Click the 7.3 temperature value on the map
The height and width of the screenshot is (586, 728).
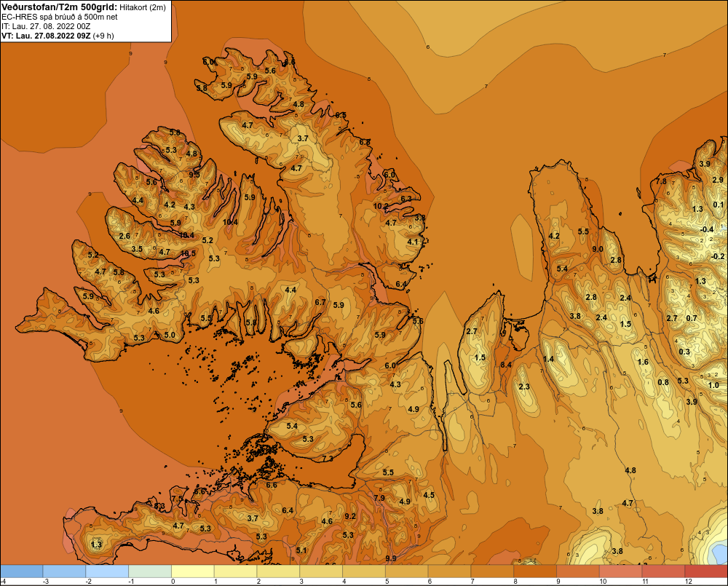pos(328,459)
